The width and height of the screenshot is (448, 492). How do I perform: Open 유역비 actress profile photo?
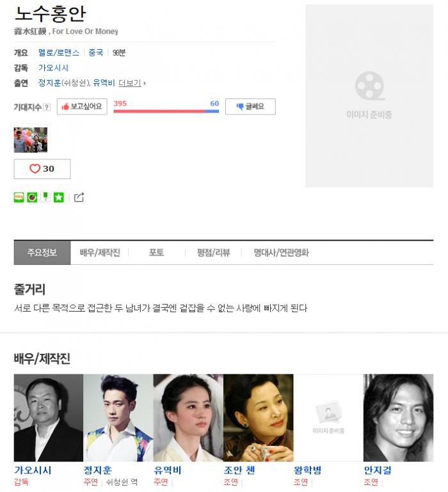(x=188, y=417)
